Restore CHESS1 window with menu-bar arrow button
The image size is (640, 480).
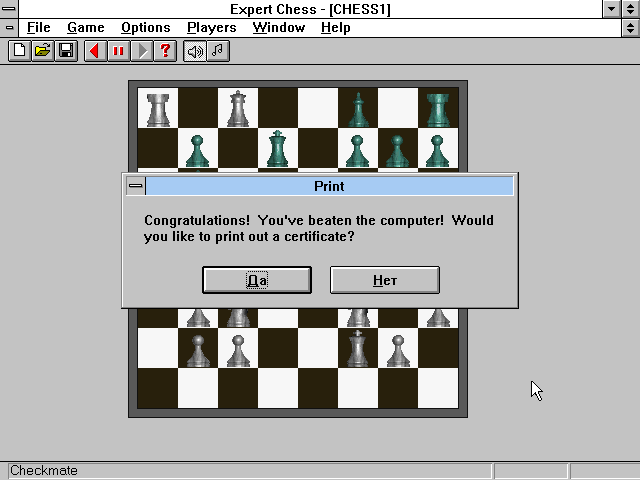coord(631,28)
